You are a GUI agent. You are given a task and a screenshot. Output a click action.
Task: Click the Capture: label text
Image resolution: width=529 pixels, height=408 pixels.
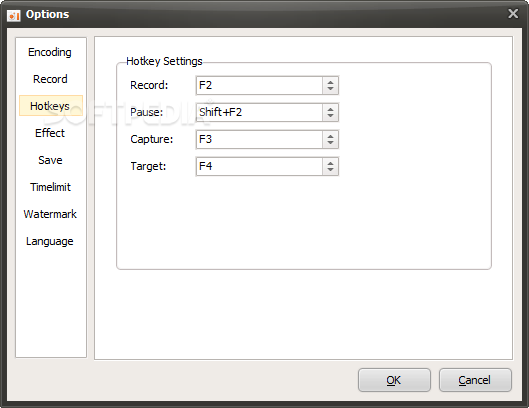click(151, 139)
